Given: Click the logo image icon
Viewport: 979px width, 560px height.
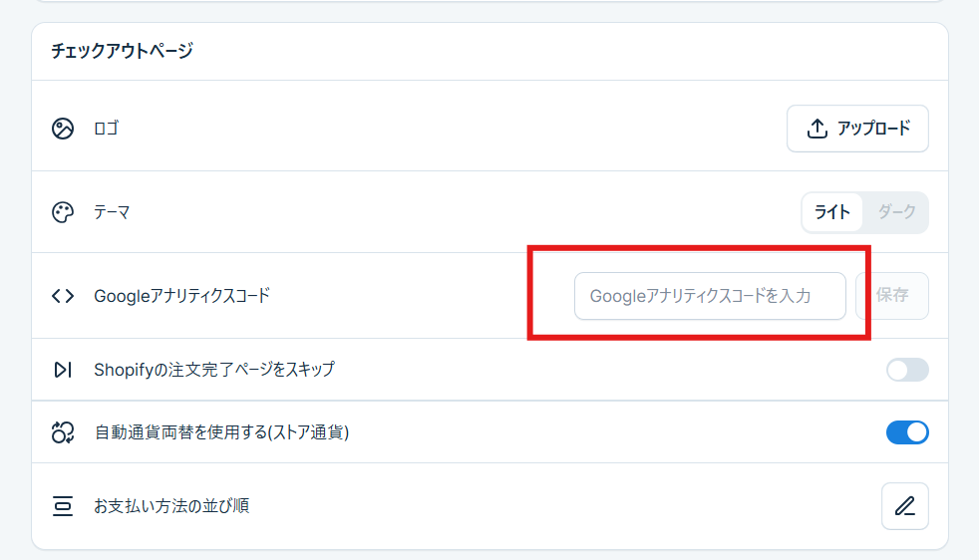Looking at the screenshot, I should coord(63,129).
